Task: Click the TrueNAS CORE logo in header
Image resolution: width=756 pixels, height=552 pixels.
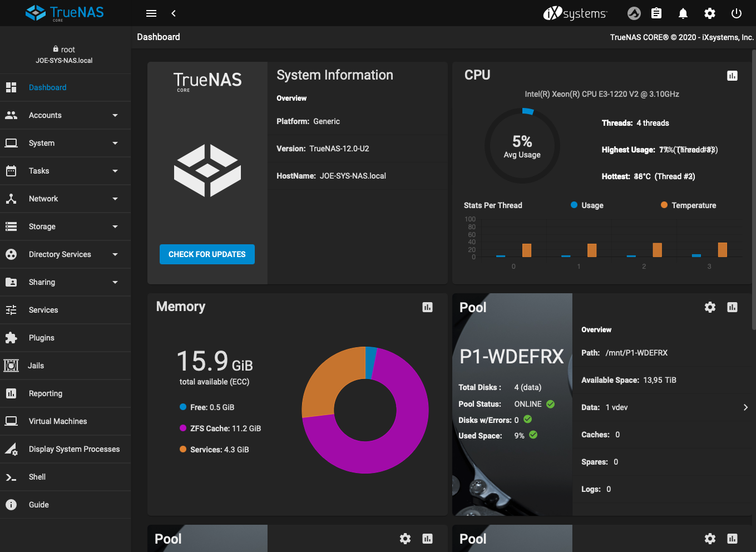Action: coord(65,13)
